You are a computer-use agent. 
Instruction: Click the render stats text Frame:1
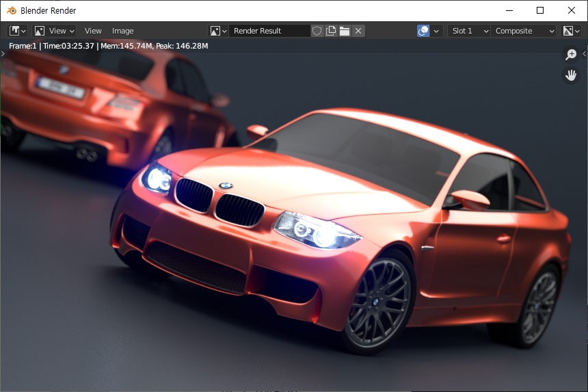coord(23,46)
